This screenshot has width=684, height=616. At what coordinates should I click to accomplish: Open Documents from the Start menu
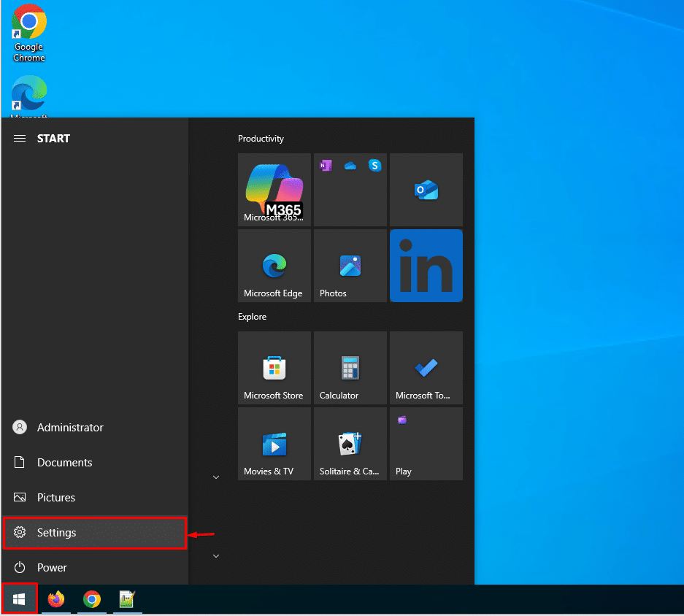click(x=95, y=463)
